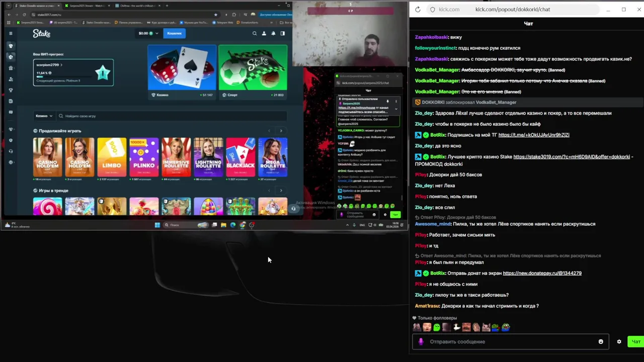Show next games in Продолжайте играть
The width and height of the screenshot is (644, 362).
281,131
